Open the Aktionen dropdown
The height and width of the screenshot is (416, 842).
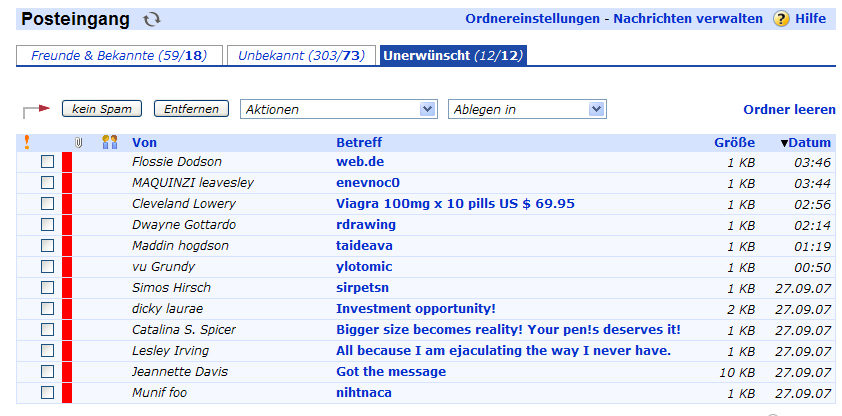tap(339, 109)
